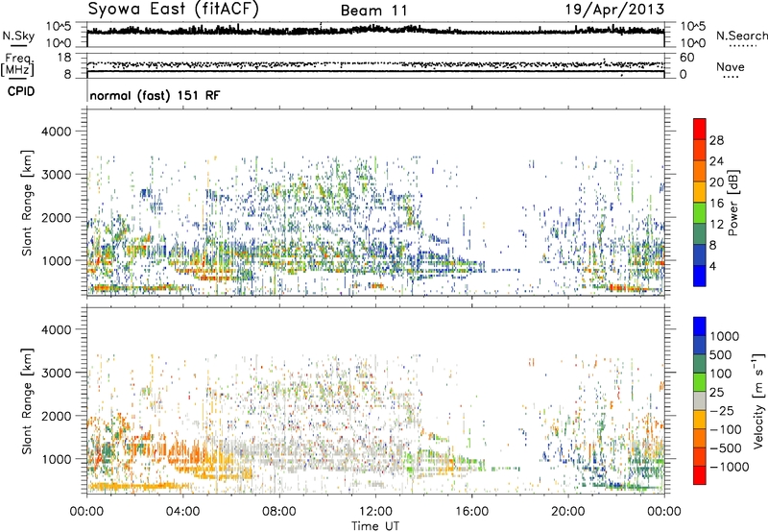
Task: Click the "18" frequency axis tick
Action: (x=64, y=58)
